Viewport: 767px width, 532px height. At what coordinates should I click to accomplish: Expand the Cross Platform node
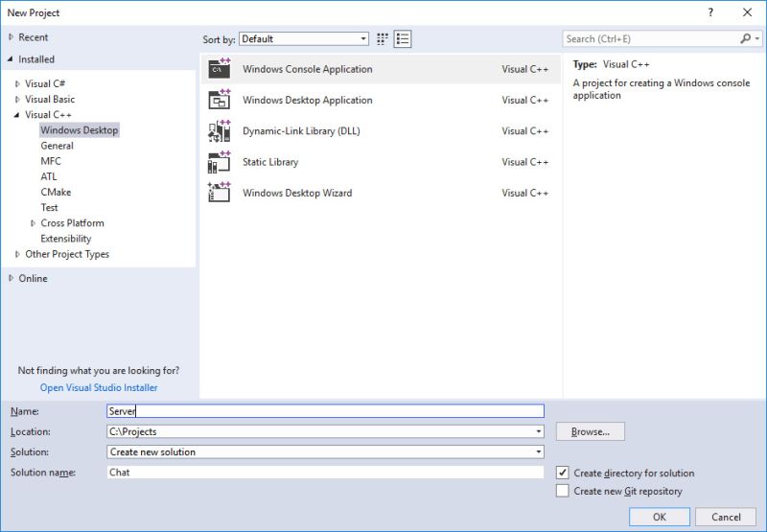point(34,223)
